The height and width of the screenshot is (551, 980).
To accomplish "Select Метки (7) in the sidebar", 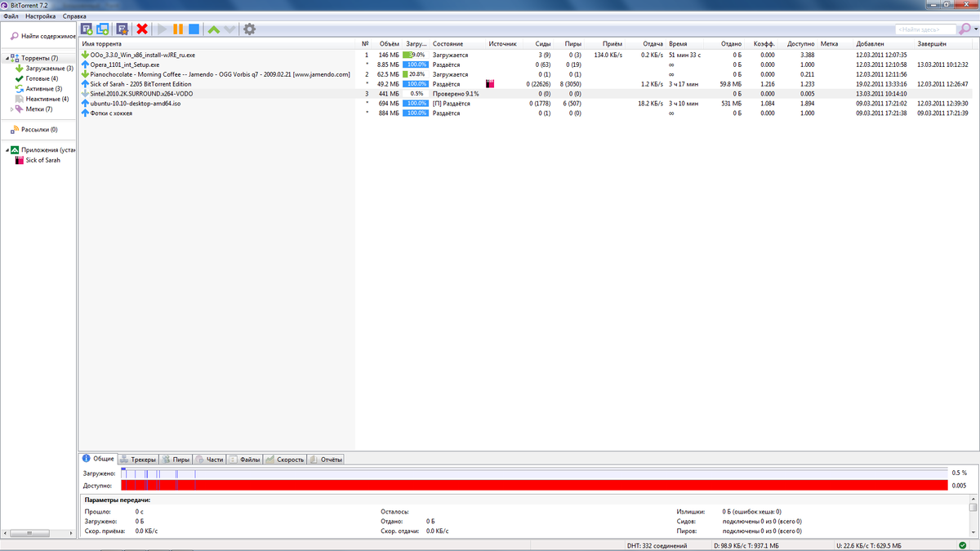I will click(x=39, y=109).
